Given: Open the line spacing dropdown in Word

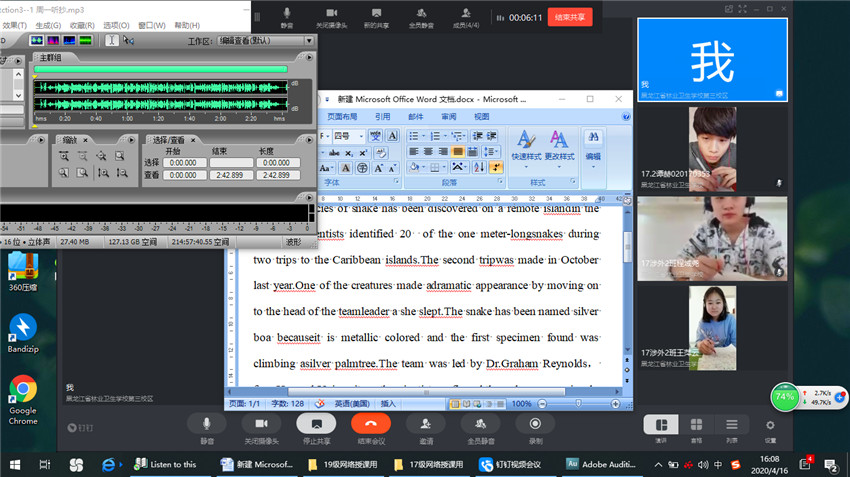Looking at the screenshot, I should point(490,152).
